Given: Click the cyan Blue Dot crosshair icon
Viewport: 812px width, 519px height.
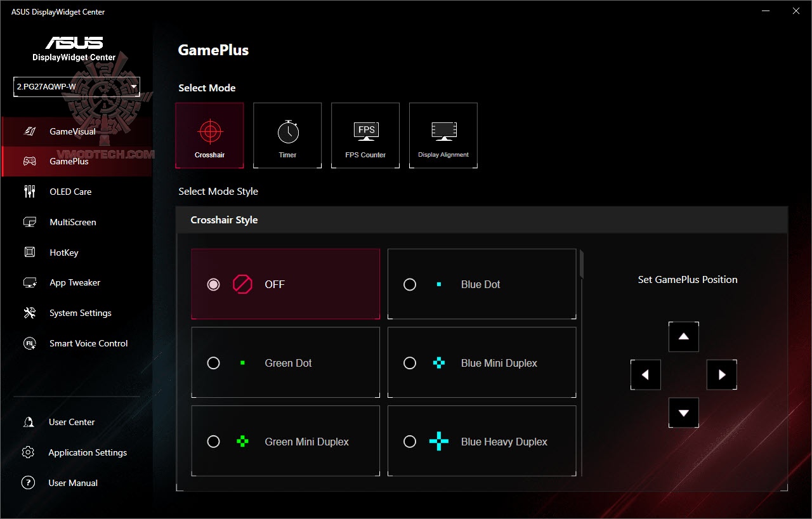Looking at the screenshot, I should [439, 284].
